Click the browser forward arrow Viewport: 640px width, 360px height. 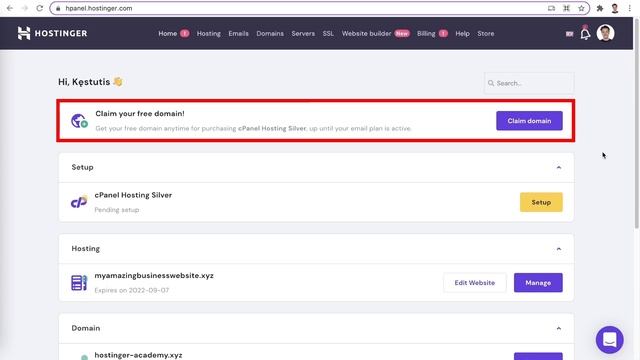pos(24,8)
